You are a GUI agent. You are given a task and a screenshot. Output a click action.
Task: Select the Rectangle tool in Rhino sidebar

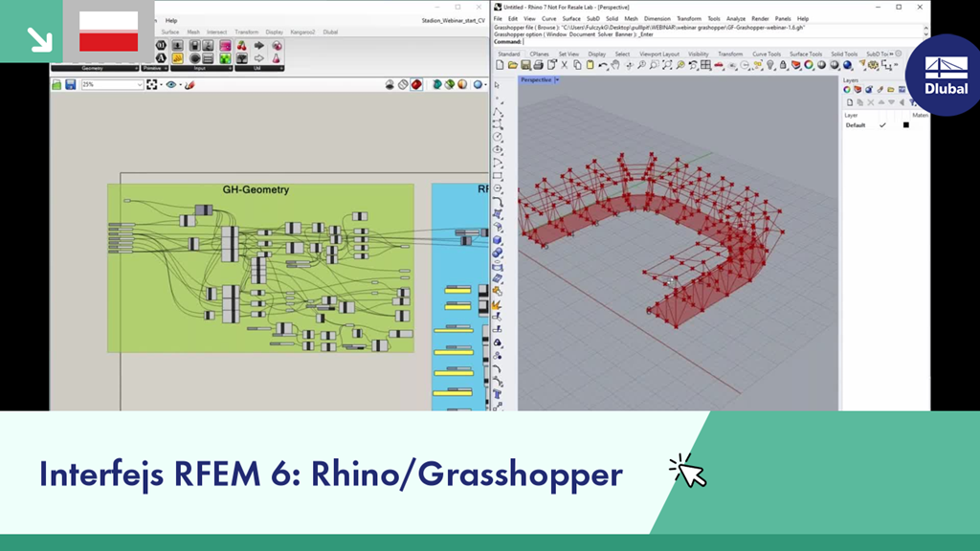click(498, 176)
